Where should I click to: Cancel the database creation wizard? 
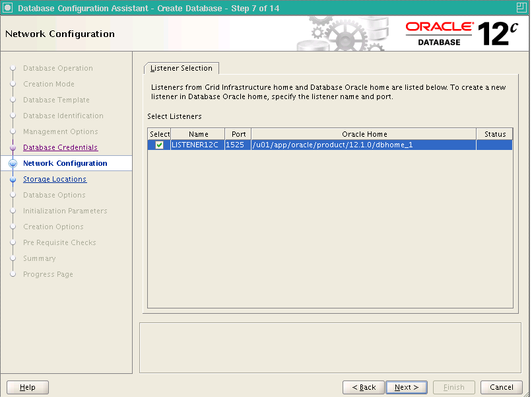point(502,387)
